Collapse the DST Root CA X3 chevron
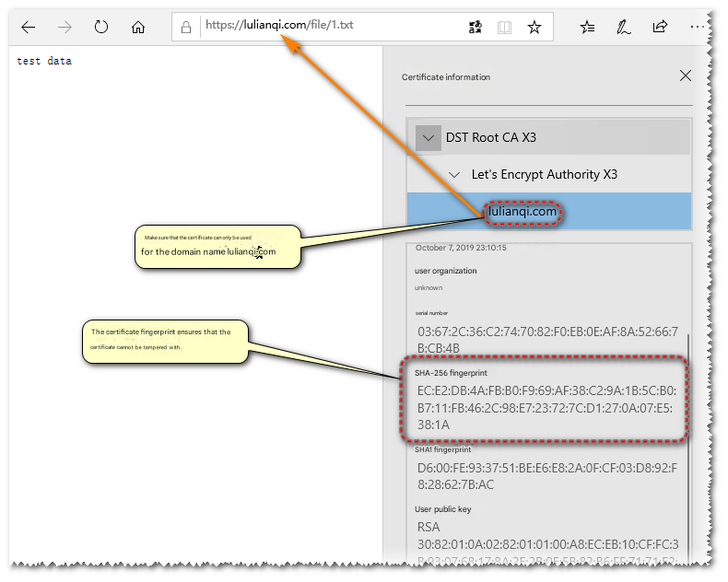This screenshot has height=582, width=728. tap(429, 138)
